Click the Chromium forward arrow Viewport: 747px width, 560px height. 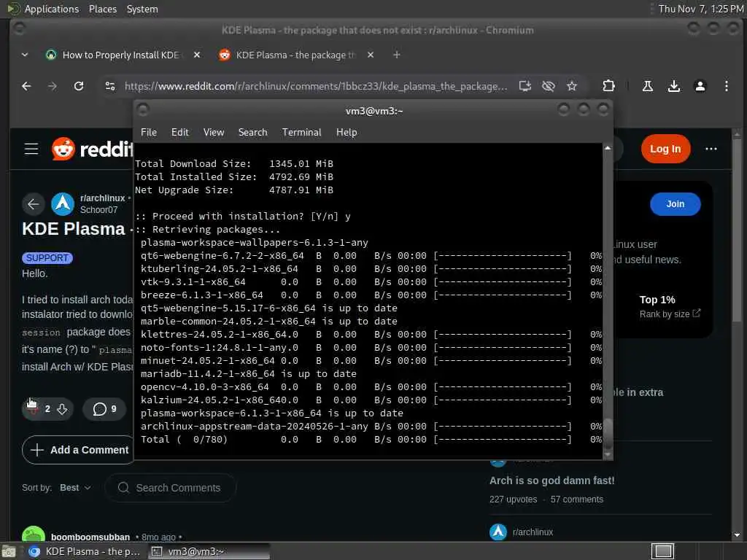coord(53,86)
